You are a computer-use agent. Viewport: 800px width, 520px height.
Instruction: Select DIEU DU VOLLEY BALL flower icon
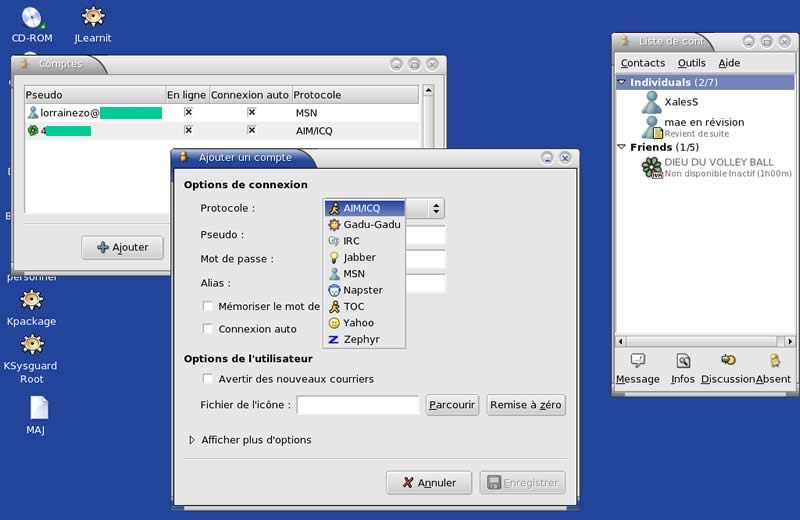point(652,167)
